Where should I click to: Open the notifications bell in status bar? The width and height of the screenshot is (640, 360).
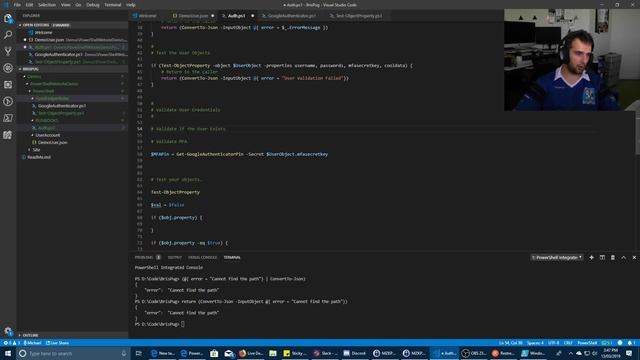point(631,343)
